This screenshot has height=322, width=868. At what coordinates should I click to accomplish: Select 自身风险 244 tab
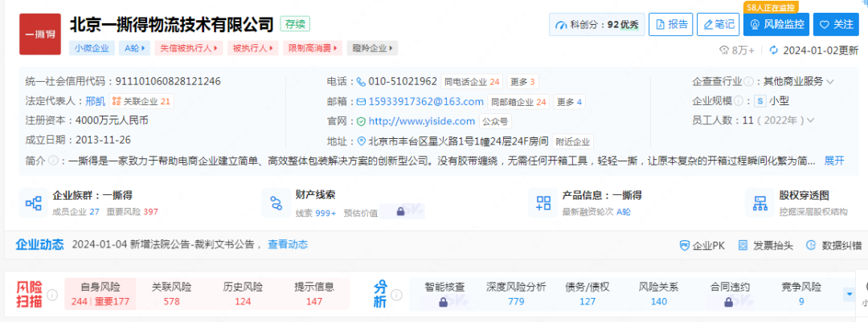pos(100,294)
